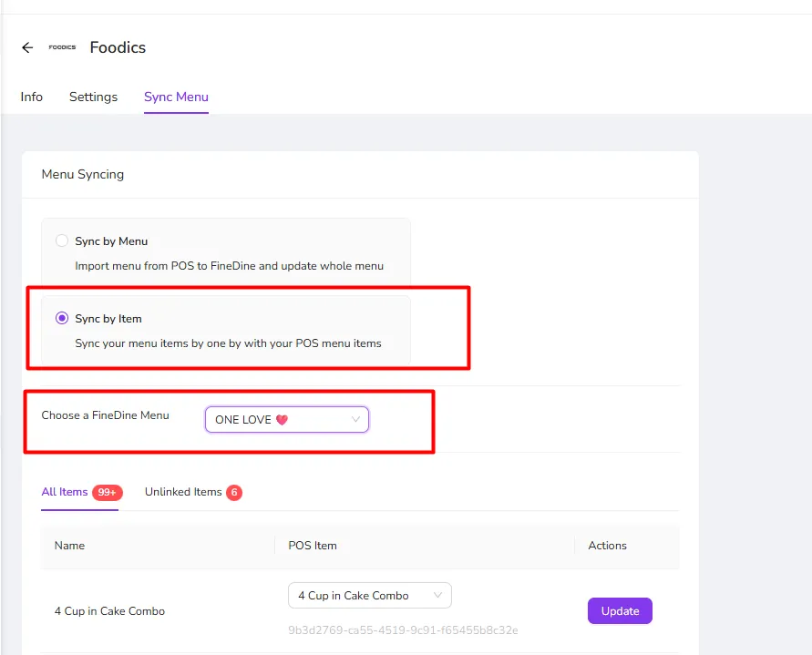The height and width of the screenshot is (655, 812).
Task: Select the Sync by Menu radio button
Action: [62, 241]
